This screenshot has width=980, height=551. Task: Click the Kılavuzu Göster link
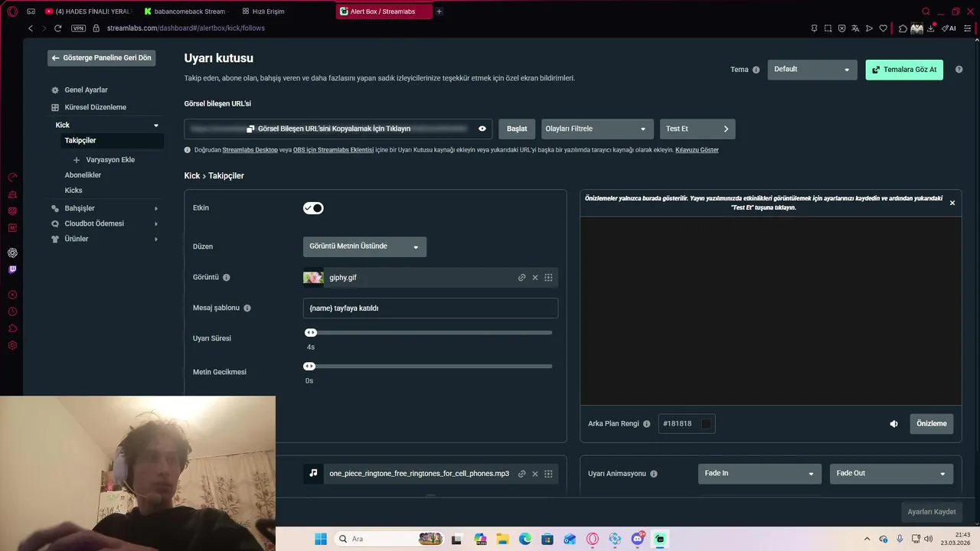[x=697, y=150]
